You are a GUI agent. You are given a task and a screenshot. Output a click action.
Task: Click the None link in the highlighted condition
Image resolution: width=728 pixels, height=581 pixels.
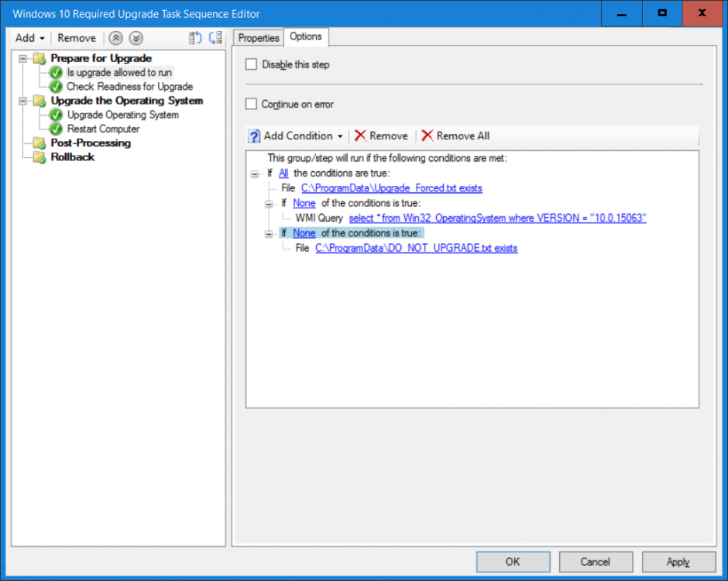[x=304, y=233]
